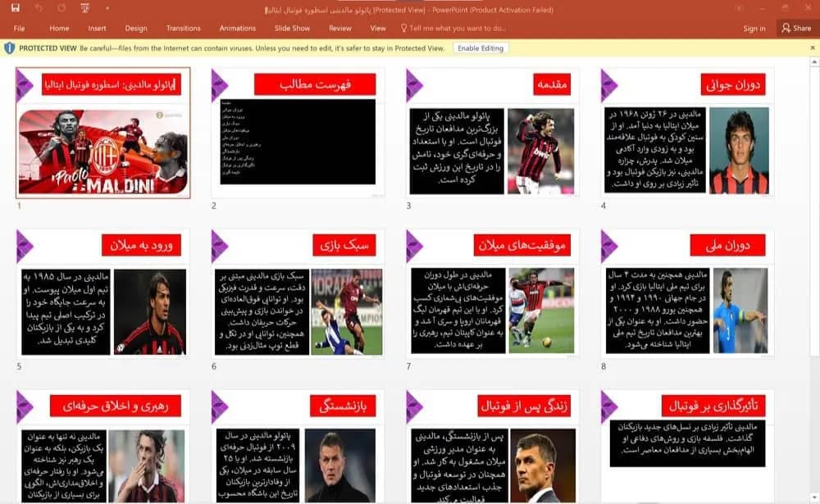Click the Enable Editing button
The width and height of the screenshot is (820, 504).
coord(481,48)
